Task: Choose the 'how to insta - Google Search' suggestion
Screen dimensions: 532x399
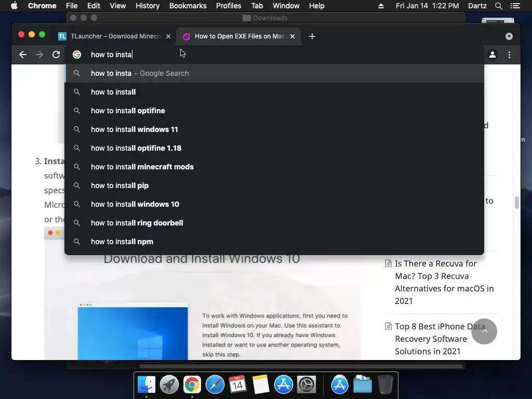Action: (274, 73)
